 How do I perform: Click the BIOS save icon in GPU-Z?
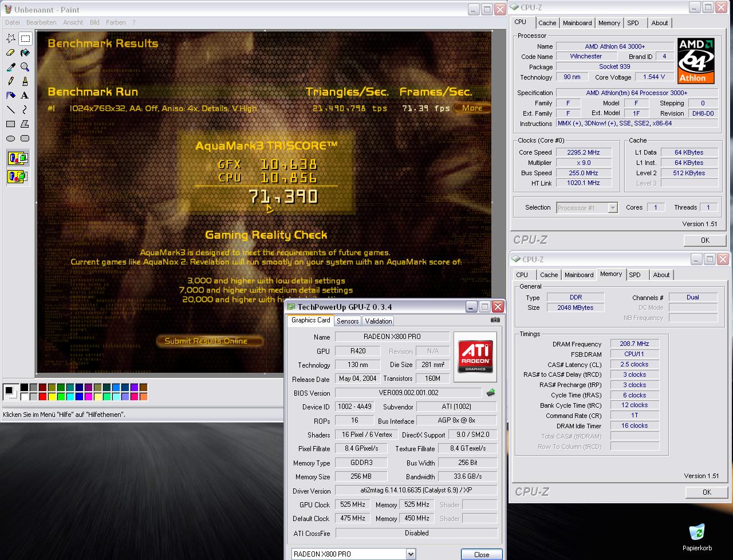pyautogui.click(x=491, y=393)
